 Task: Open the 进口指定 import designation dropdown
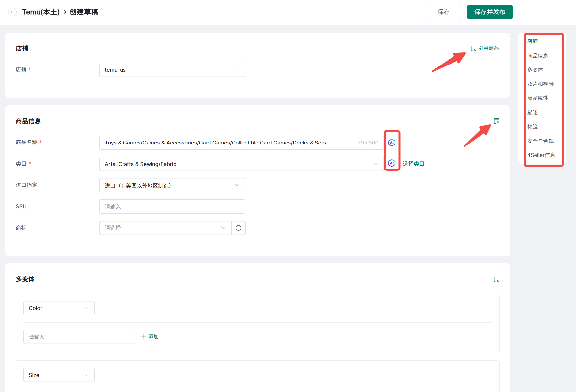tap(172, 185)
